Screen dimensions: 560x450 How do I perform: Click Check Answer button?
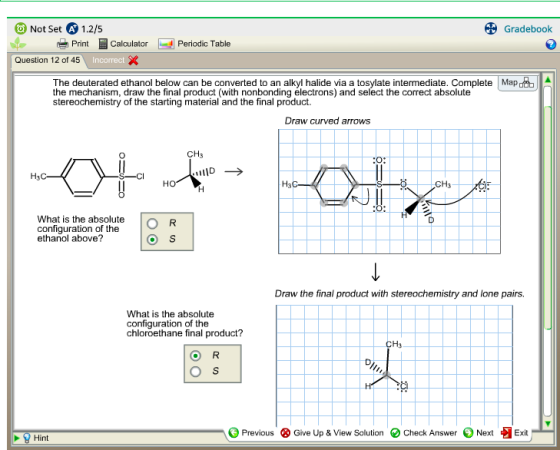coord(424,433)
